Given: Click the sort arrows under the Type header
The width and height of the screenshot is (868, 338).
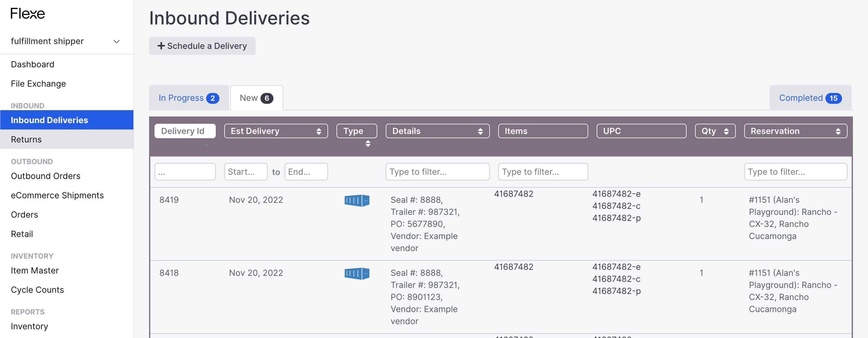Looking at the screenshot, I should [368, 144].
